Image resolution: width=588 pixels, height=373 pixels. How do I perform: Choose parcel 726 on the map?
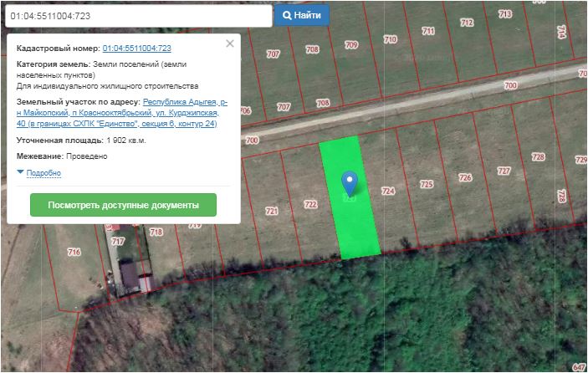[465, 177]
